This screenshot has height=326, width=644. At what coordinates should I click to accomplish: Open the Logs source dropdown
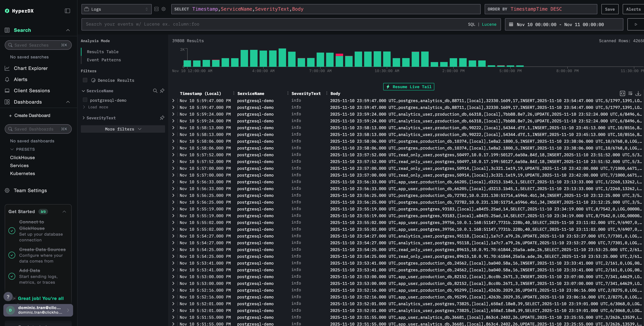coord(117,9)
